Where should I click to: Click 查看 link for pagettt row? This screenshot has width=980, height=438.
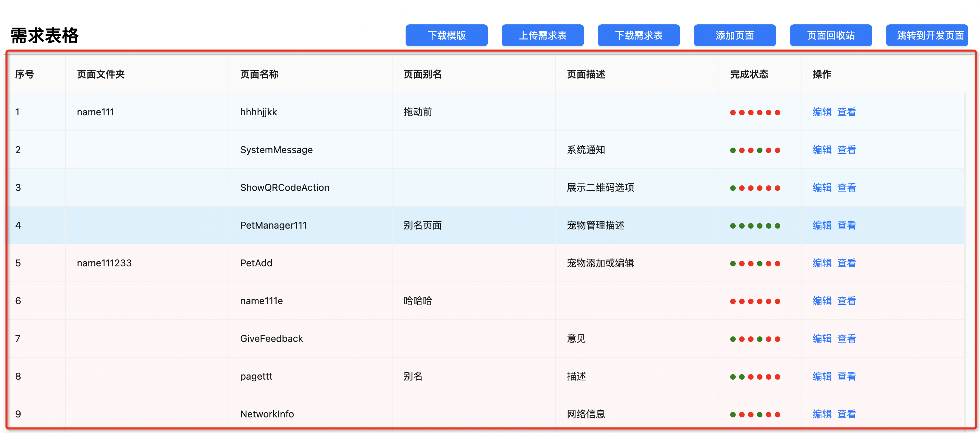(847, 376)
